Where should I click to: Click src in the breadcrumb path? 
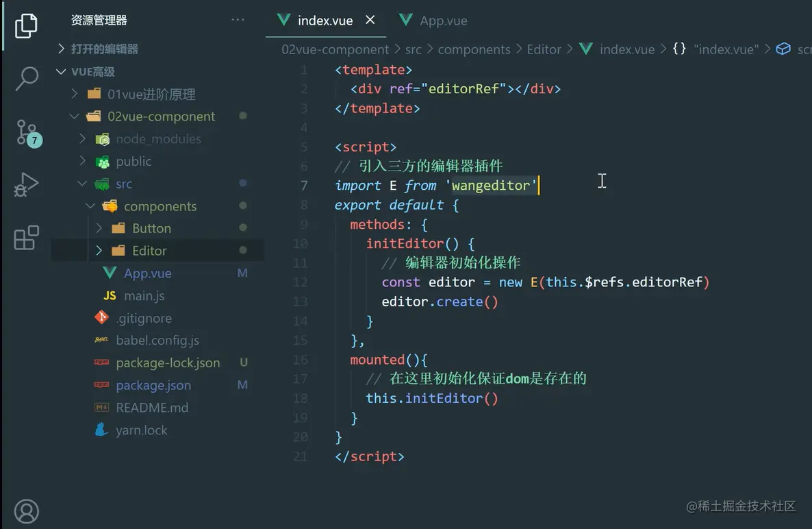tap(414, 49)
